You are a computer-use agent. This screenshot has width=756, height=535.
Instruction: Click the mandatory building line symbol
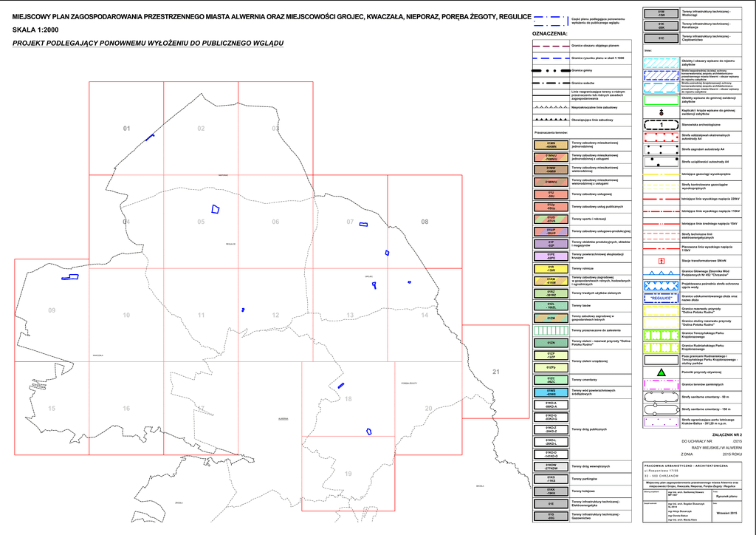pyautogui.click(x=551, y=119)
